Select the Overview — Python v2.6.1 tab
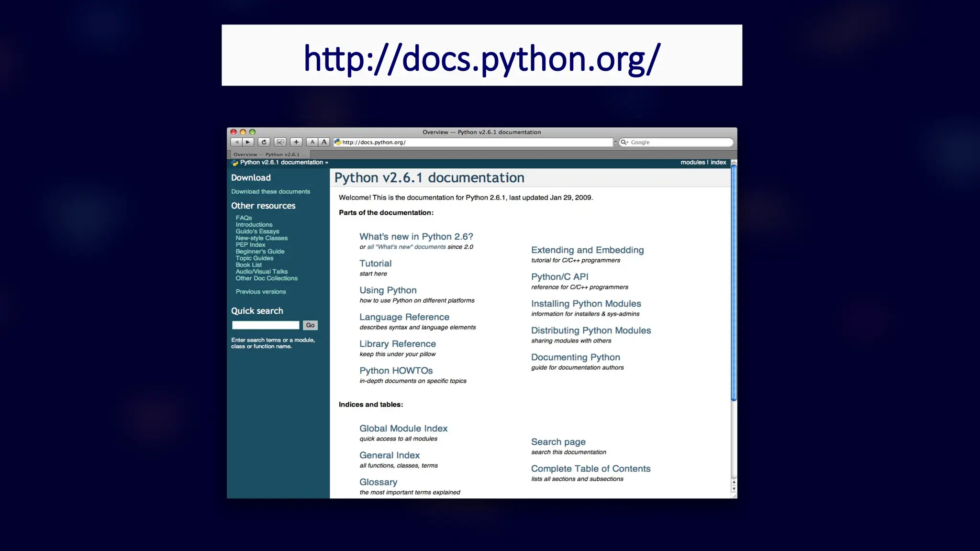Screen dimensions: 980x551 (269, 154)
